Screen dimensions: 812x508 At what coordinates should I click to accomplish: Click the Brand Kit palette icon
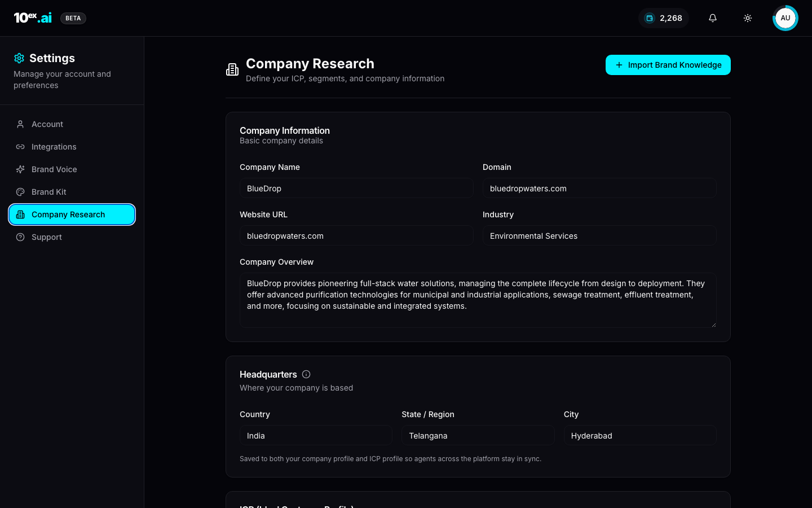(x=20, y=192)
